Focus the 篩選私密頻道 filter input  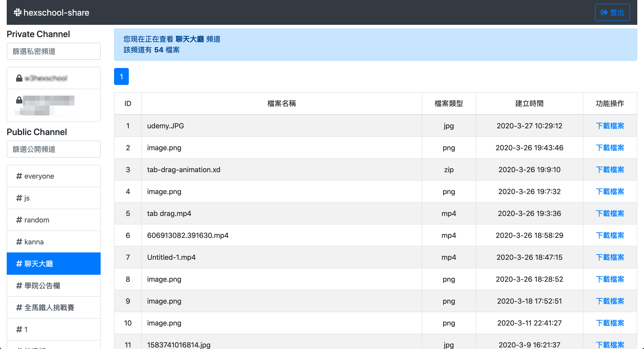[x=53, y=51]
